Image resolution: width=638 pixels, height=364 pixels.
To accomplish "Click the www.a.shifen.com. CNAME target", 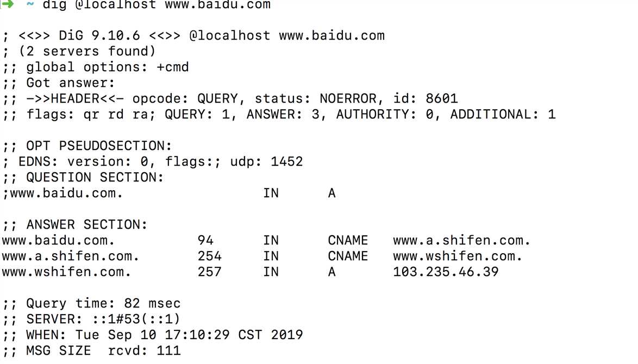I will click(x=461, y=240).
